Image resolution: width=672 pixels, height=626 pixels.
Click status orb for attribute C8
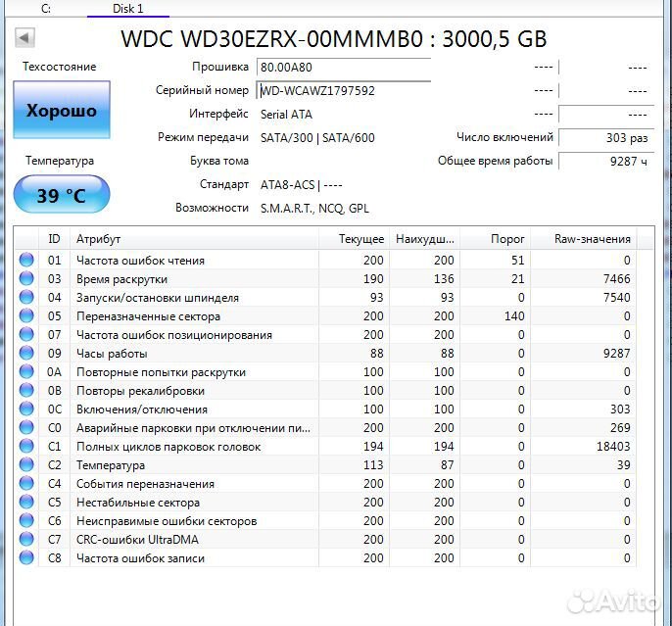26,557
